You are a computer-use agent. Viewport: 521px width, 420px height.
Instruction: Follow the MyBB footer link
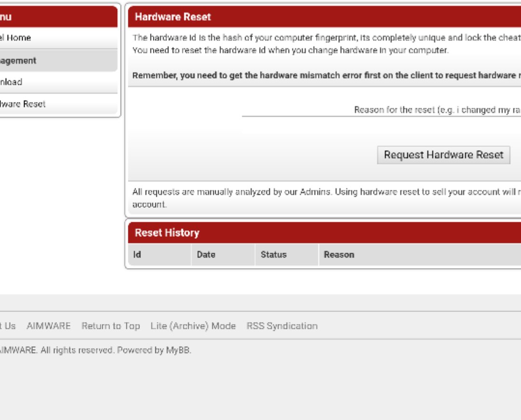click(178, 350)
